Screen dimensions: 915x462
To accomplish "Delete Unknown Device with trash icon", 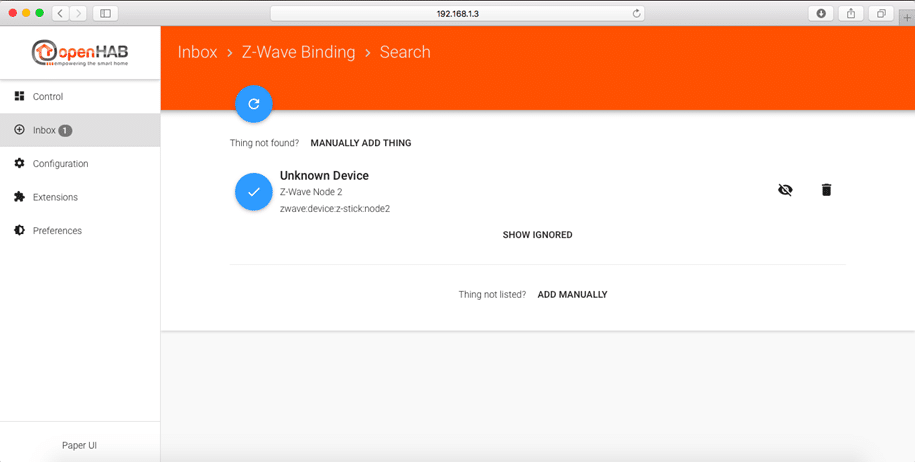I will pyautogui.click(x=826, y=190).
